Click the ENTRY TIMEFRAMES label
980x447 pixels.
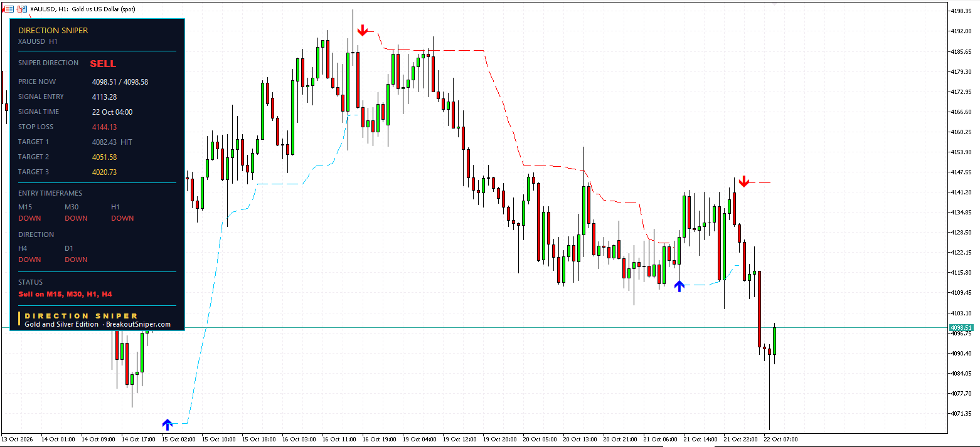(50, 193)
